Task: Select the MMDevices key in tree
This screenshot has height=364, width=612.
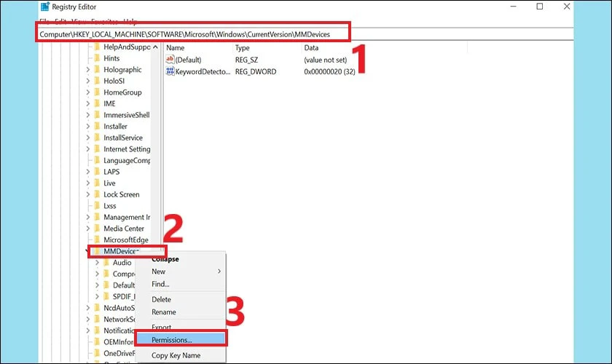Action: (x=120, y=251)
